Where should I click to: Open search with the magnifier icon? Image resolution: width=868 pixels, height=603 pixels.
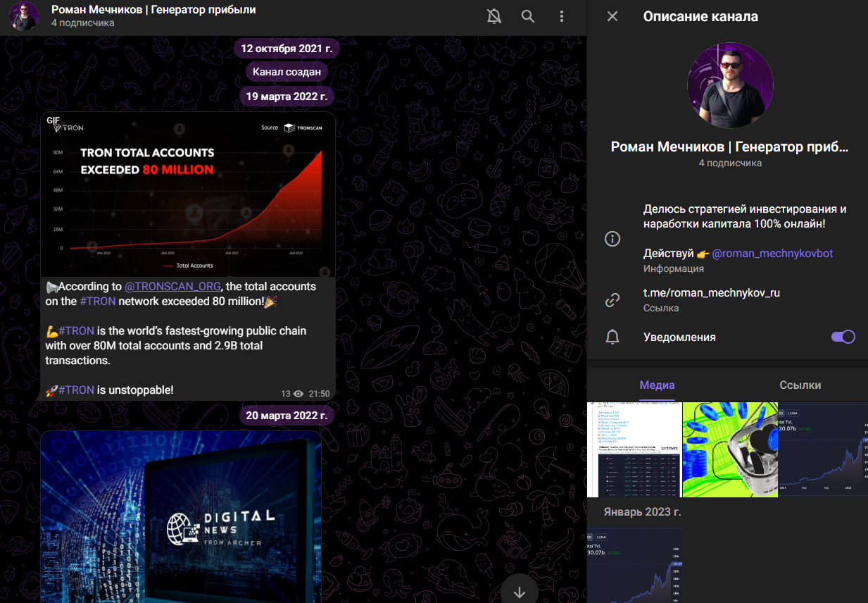(527, 16)
